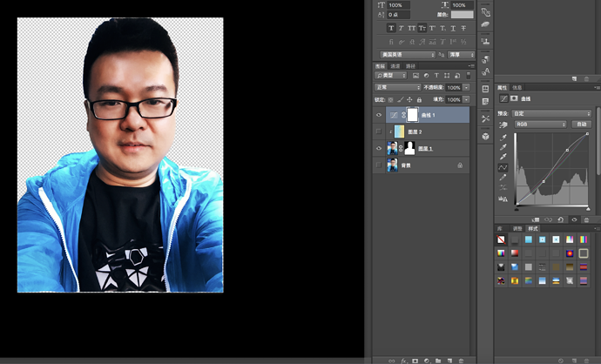Click the Curves 1 layer mask thumbnail
Viewport: 601px width, 364px height.
coord(412,115)
